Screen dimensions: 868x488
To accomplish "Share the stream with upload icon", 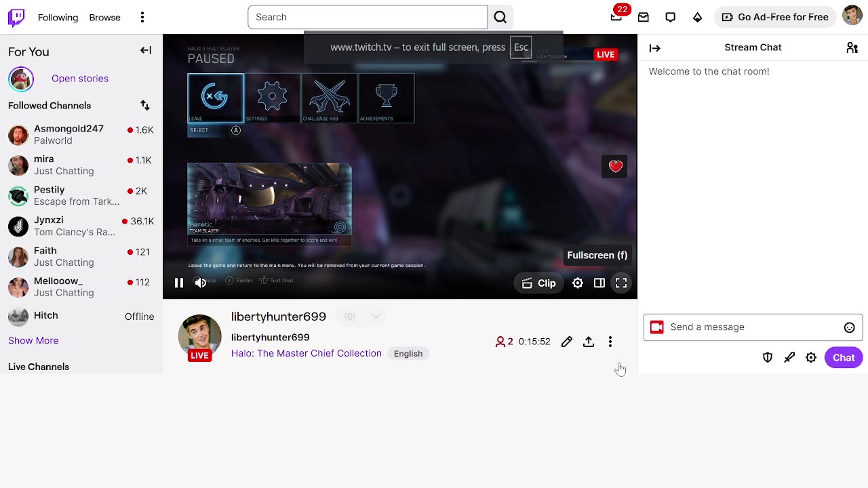I will pyautogui.click(x=589, y=342).
